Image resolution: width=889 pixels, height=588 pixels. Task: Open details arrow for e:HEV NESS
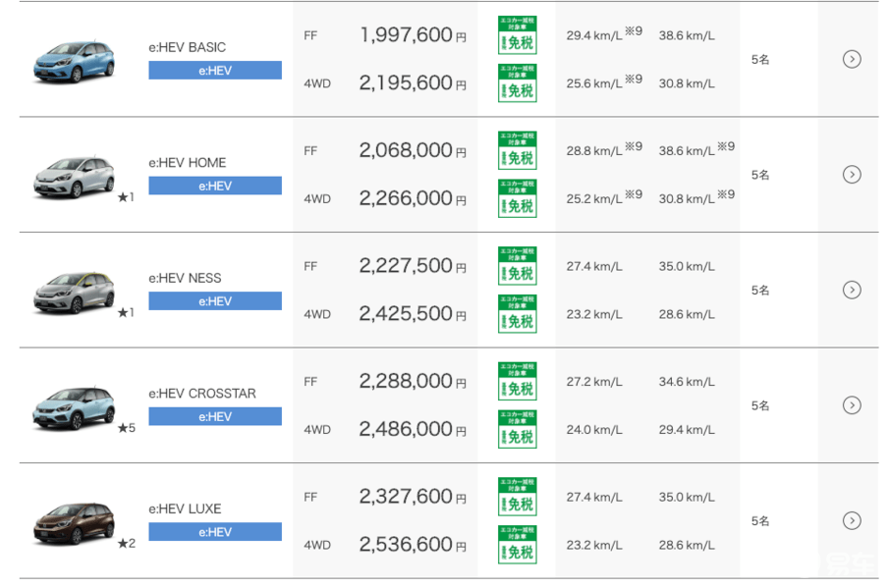click(852, 290)
